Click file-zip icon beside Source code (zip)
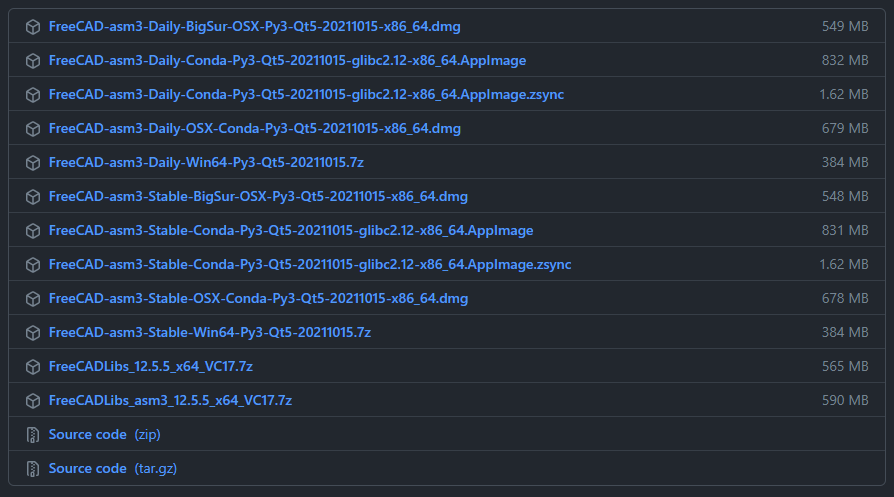 click(33, 434)
